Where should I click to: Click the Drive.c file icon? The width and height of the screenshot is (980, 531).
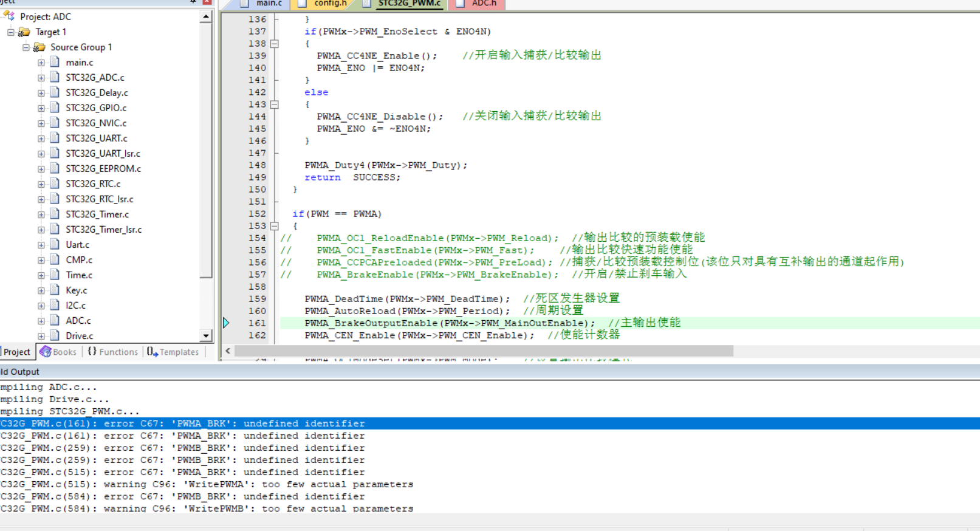click(x=55, y=335)
